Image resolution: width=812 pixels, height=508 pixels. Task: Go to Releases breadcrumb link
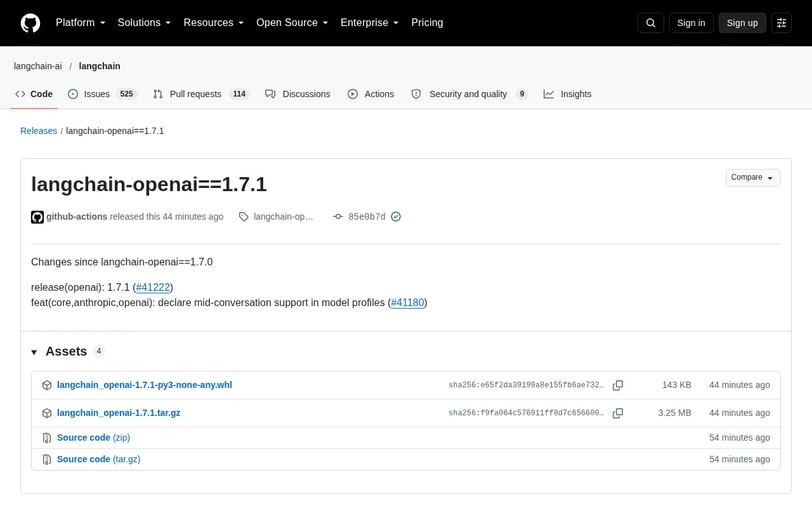click(x=39, y=131)
